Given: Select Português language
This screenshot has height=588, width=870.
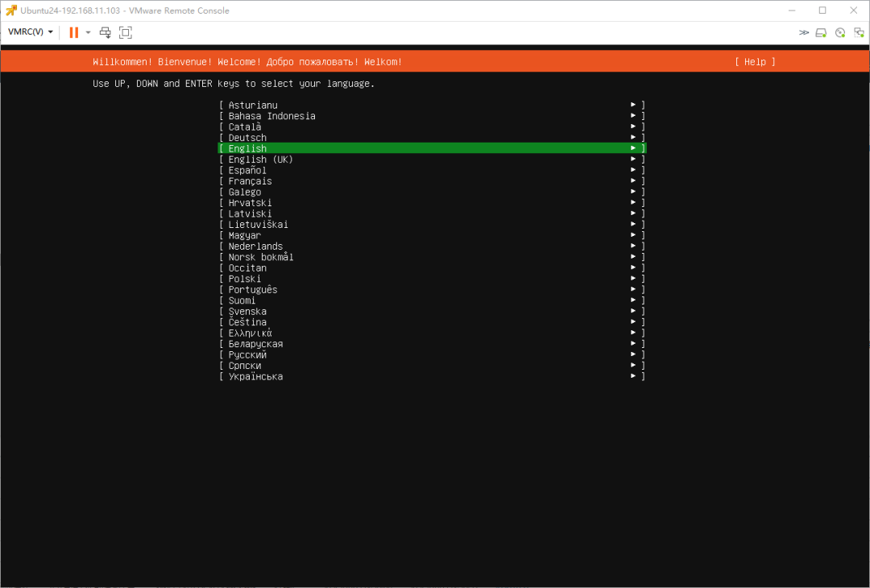Looking at the screenshot, I should 433,289.
